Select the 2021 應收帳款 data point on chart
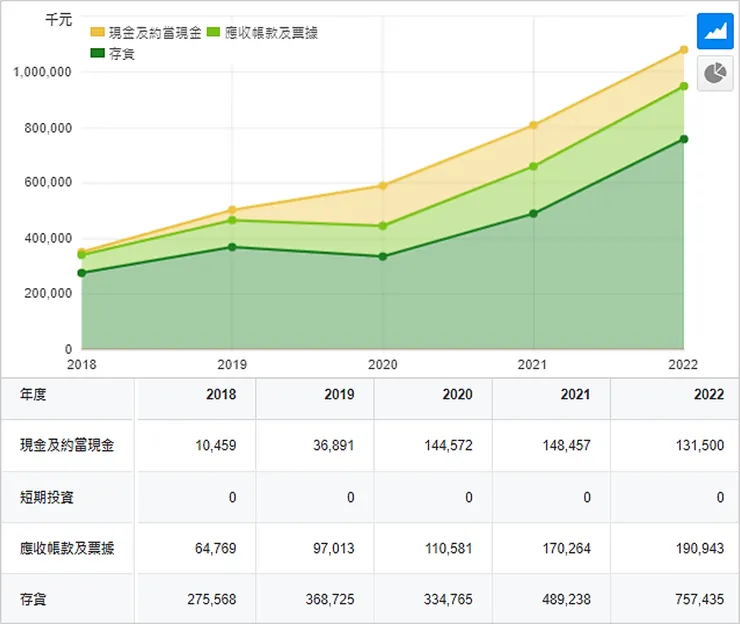 coord(533,166)
